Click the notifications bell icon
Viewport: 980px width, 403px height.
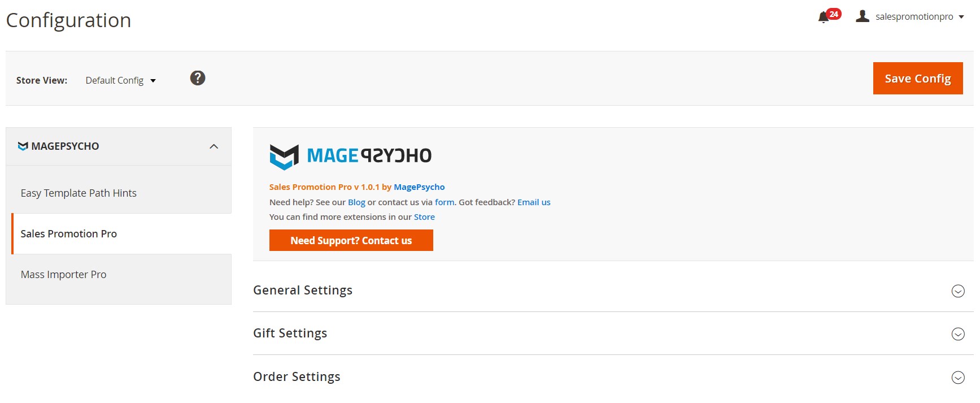(x=824, y=17)
